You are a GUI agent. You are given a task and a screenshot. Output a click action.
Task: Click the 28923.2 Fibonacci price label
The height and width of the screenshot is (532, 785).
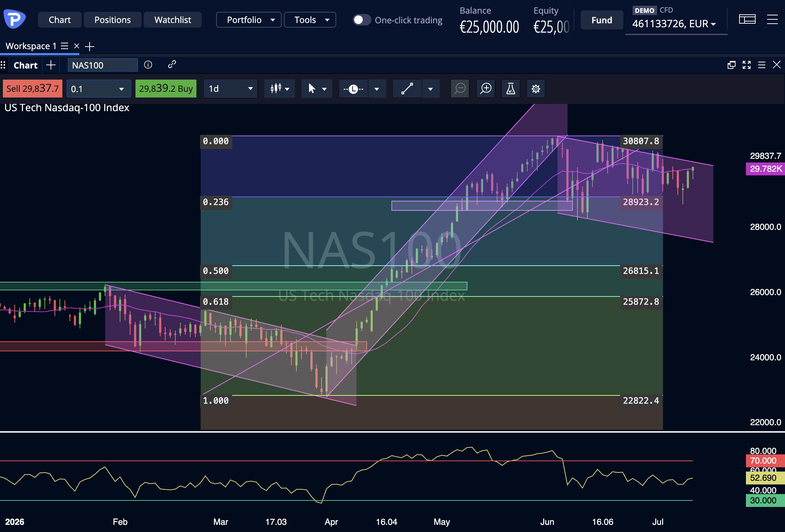click(641, 202)
